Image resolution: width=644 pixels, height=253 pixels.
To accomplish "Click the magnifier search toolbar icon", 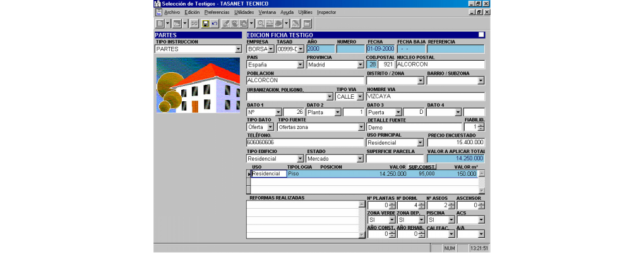I will click(261, 23).
